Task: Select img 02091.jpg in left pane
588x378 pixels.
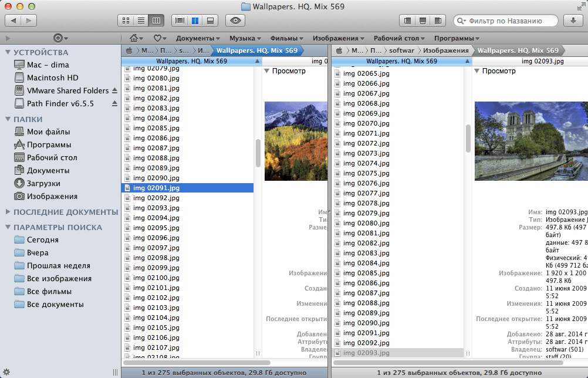Action: pos(188,188)
